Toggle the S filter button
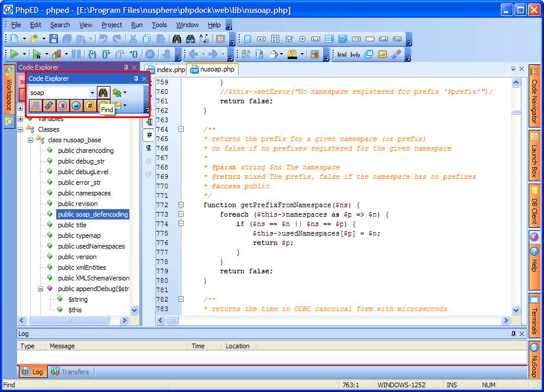Viewport: 544px width, 392px height. (x=63, y=106)
